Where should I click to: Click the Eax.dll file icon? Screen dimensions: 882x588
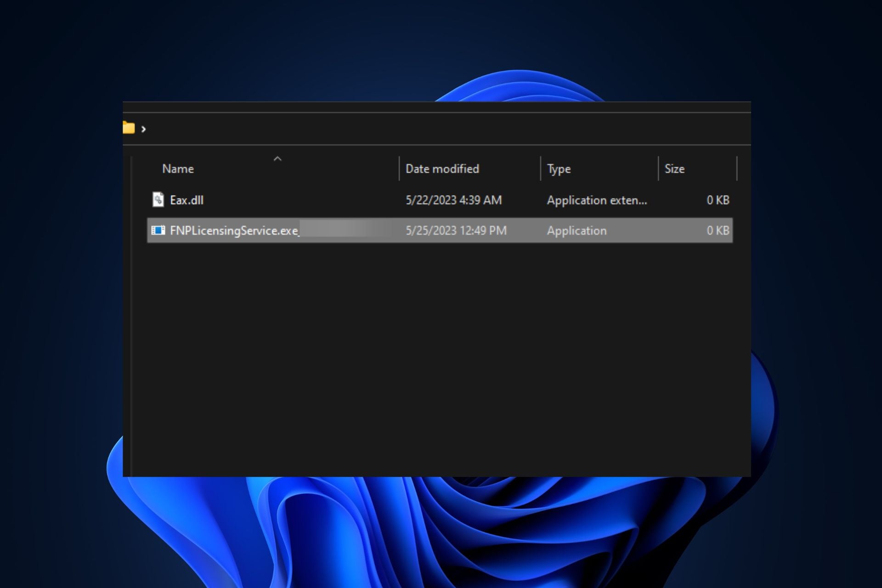click(x=158, y=199)
